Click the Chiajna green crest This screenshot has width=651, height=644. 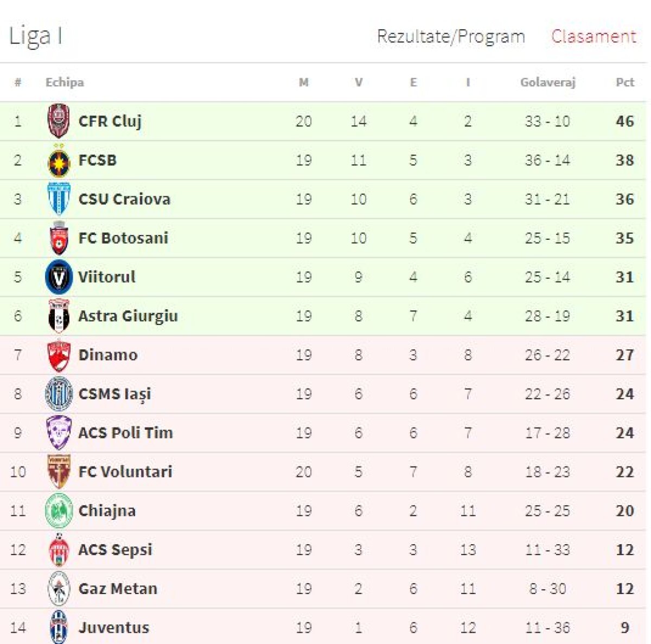(59, 510)
